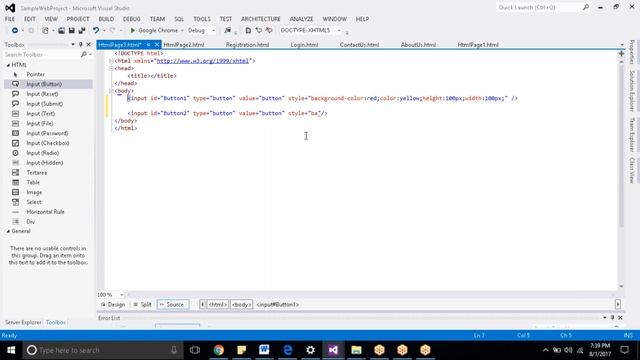Image resolution: width=640 pixels, height=360 pixels.
Task: Click the Open File toolbar icon
Action: tap(61, 31)
